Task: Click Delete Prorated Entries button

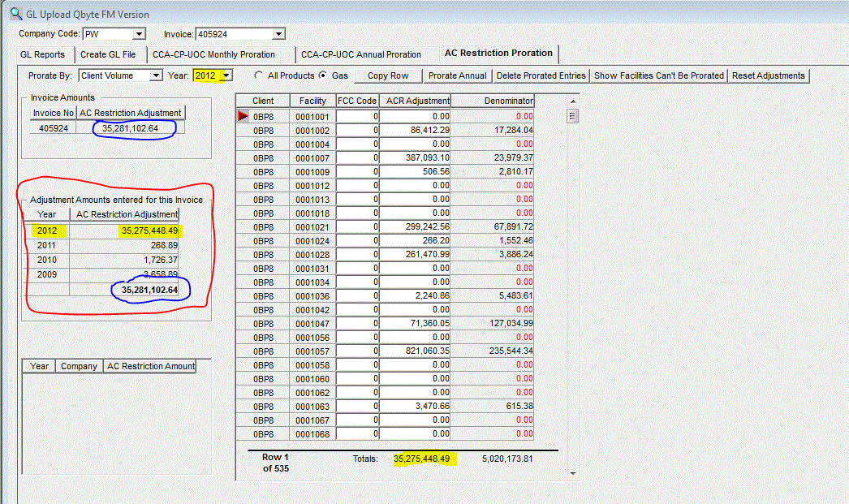Action: 541,75
